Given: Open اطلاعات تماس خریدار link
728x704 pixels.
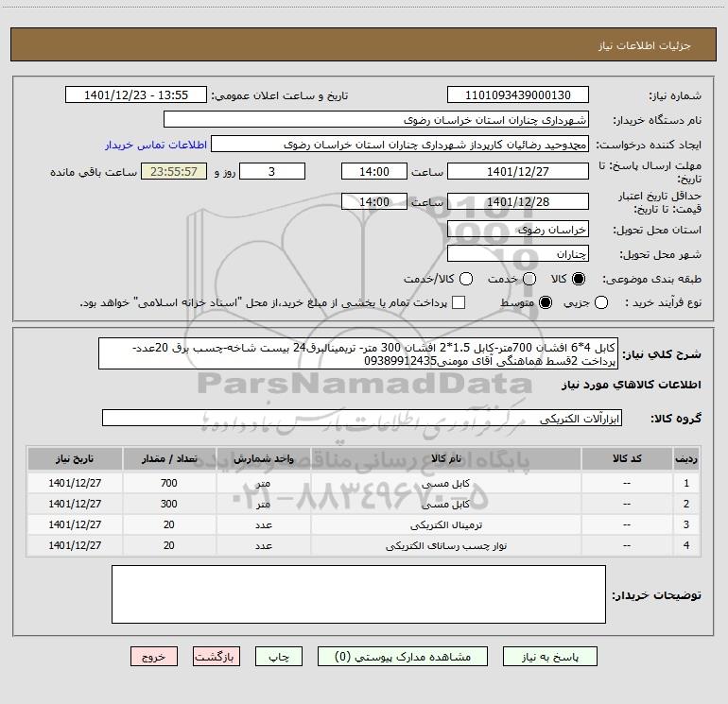Looking at the screenshot, I should (156, 145).
